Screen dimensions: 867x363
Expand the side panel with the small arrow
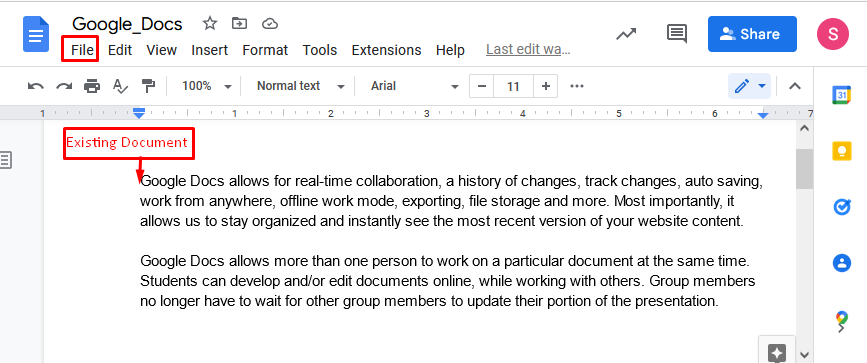842,329
